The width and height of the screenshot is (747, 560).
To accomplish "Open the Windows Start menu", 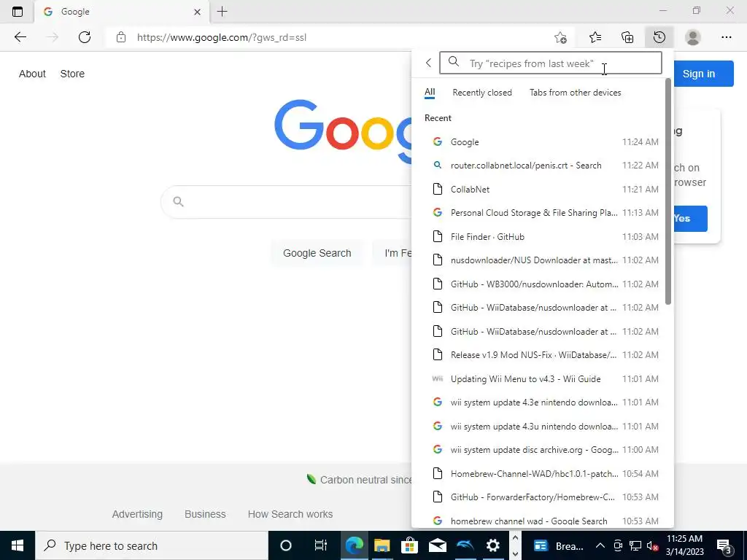I will point(18,545).
